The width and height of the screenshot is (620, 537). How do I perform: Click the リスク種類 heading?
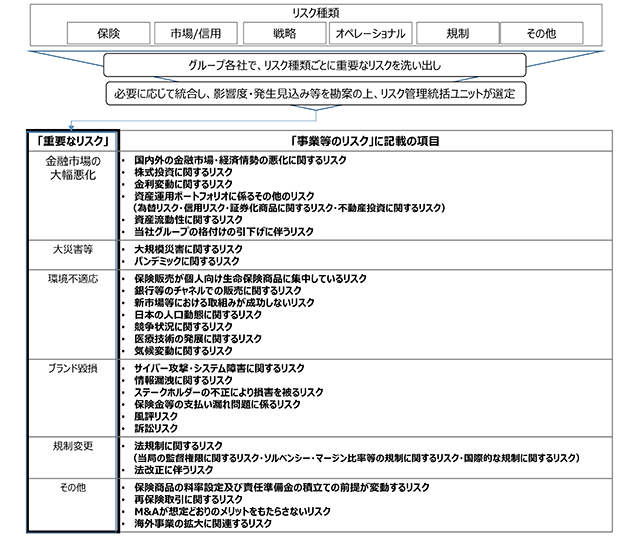click(316, 13)
